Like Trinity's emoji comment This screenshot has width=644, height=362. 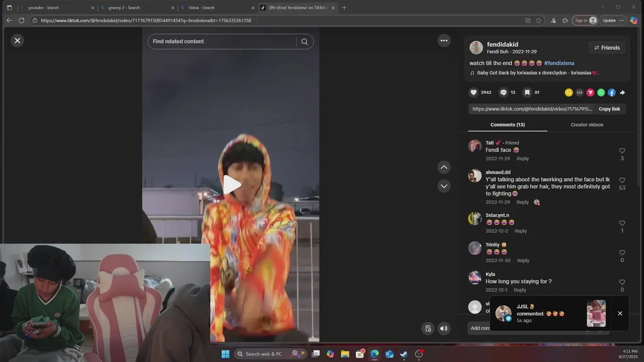point(622,253)
